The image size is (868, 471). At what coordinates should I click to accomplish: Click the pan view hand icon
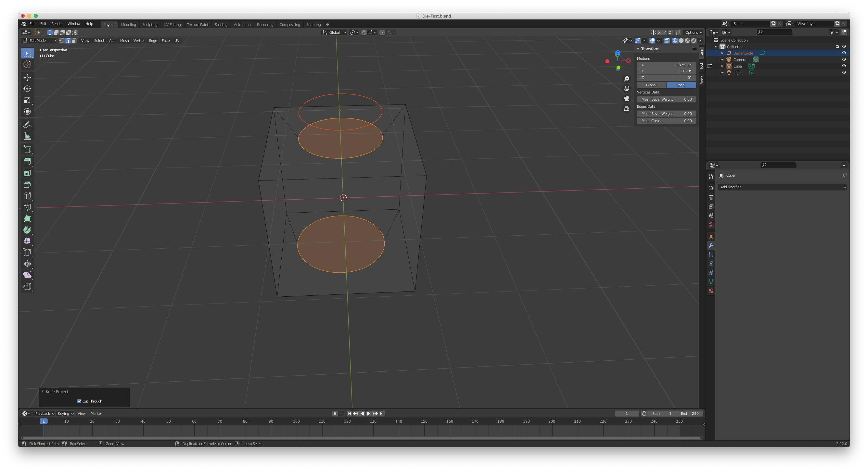pos(626,89)
